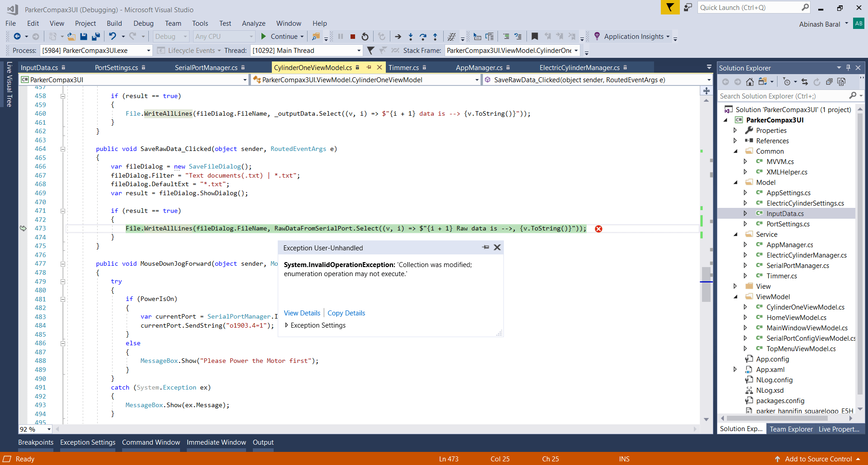Expand the References node in Solution Explorer
This screenshot has height=465, width=868.
735,141
